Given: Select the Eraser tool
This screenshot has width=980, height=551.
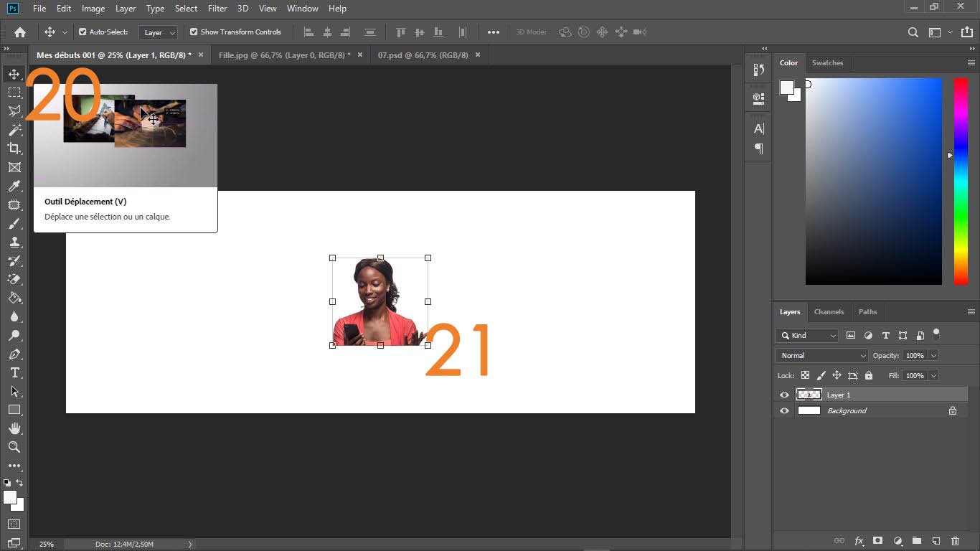Looking at the screenshot, I should (x=14, y=279).
